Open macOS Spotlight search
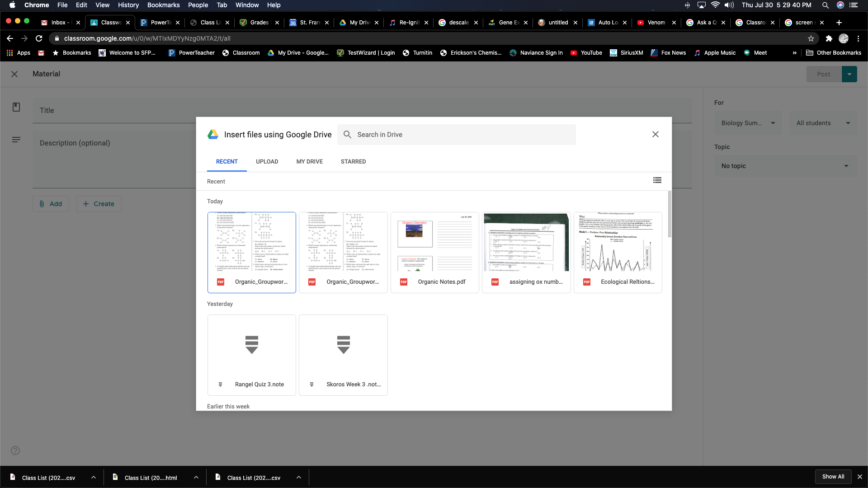Image resolution: width=868 pixels, height=488 pixels. 826,5
